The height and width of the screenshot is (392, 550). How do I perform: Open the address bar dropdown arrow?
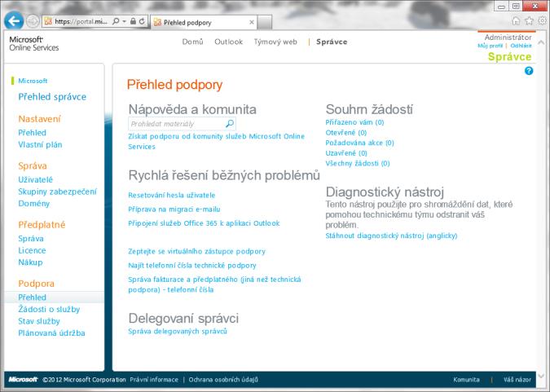tap(124, 21)
